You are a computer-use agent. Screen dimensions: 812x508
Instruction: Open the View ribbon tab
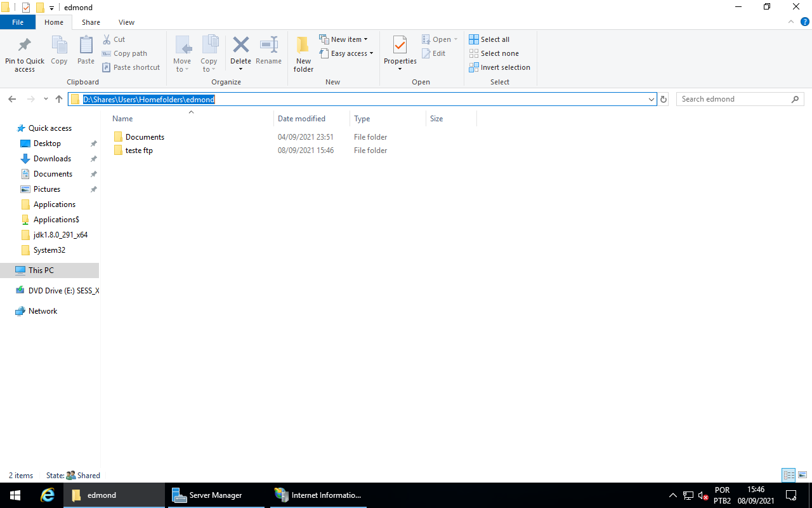(x=126, y=22)
